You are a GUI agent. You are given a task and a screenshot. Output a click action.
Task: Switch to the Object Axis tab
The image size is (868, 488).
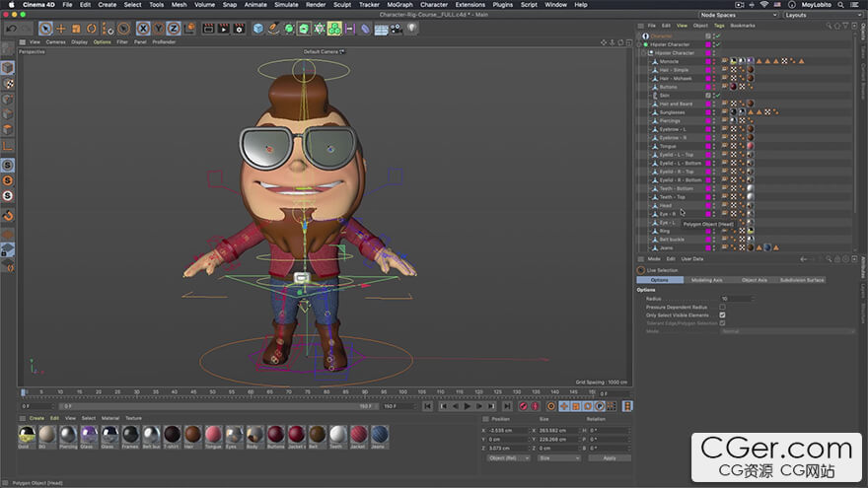pos(754,280)
